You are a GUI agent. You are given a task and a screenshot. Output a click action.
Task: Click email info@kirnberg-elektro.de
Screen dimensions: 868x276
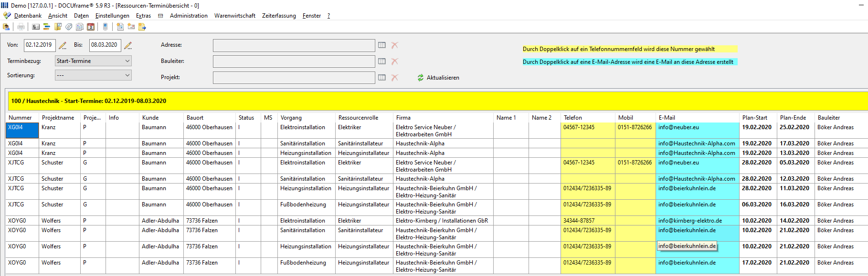(x=690, y=221)
